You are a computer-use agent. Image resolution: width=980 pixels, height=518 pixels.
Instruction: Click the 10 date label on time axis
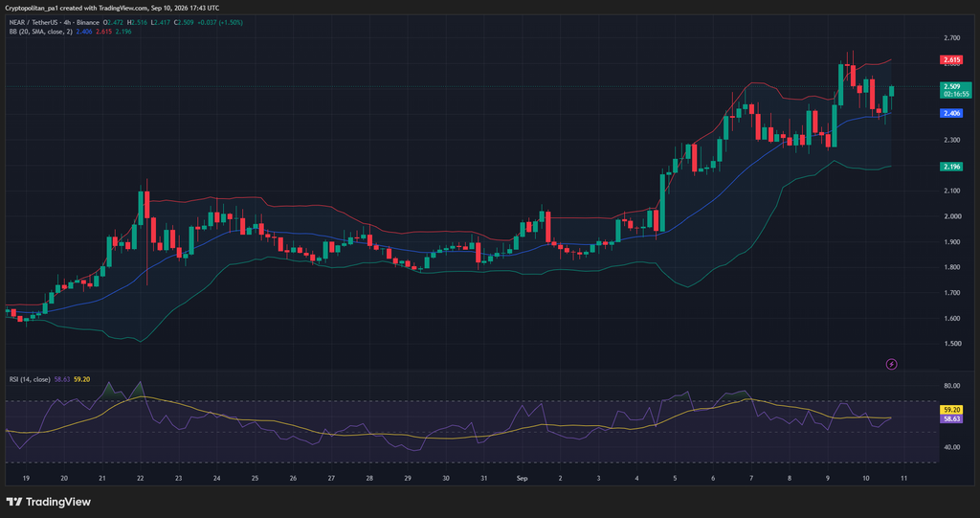(865, 478)
